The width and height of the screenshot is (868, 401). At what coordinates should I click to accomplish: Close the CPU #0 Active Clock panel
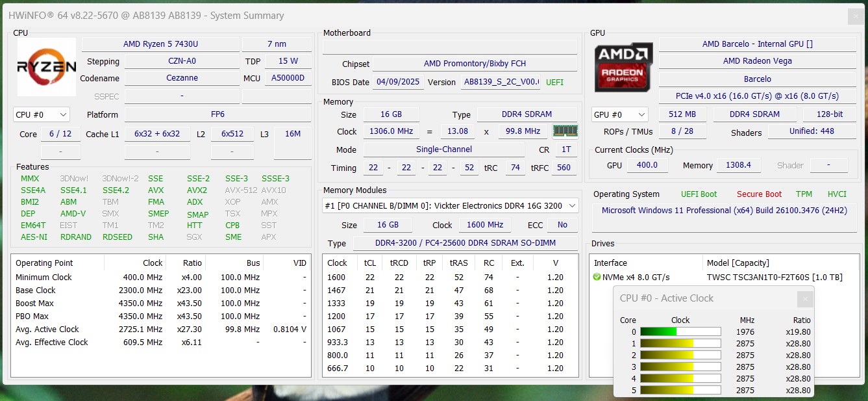(805, 299)
